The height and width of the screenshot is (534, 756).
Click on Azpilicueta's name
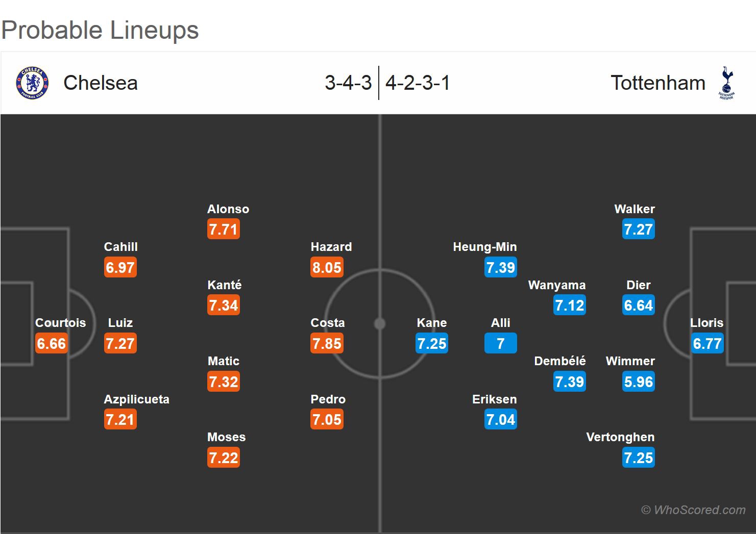[x=136, y=399]
